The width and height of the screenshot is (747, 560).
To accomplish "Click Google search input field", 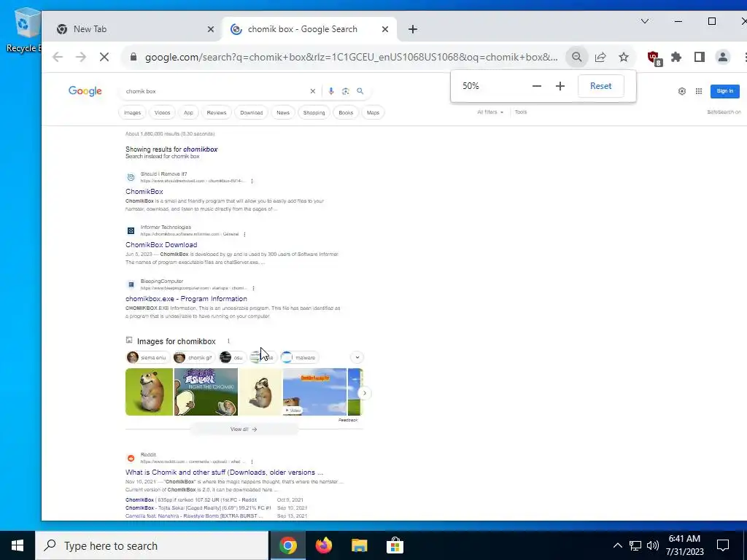I will pyautogui.click(x=214, y=91).
